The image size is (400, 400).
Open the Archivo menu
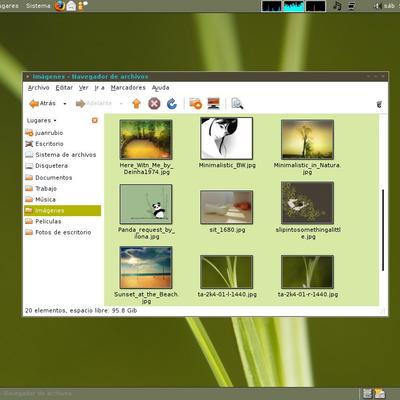click(x=38, y=88)
